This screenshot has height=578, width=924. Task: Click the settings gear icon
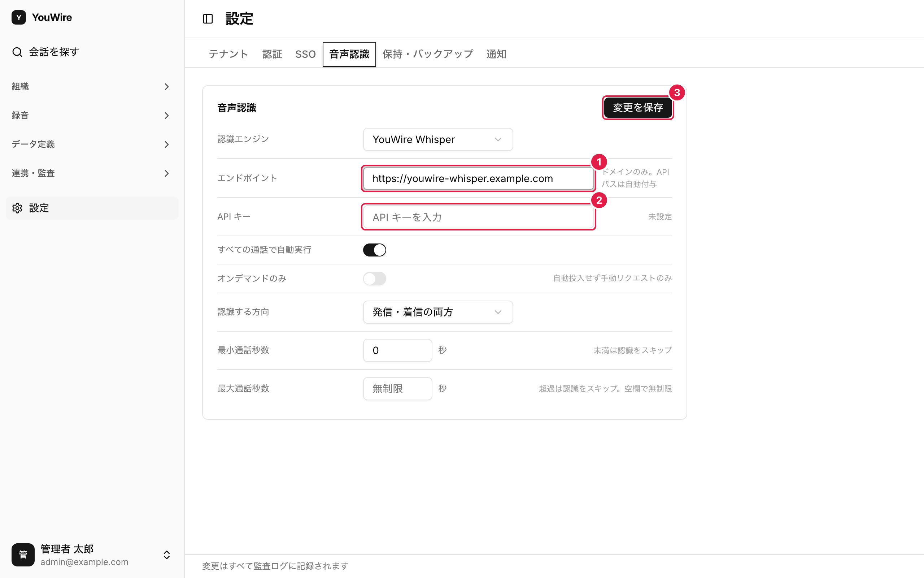(x=17, y=208)
